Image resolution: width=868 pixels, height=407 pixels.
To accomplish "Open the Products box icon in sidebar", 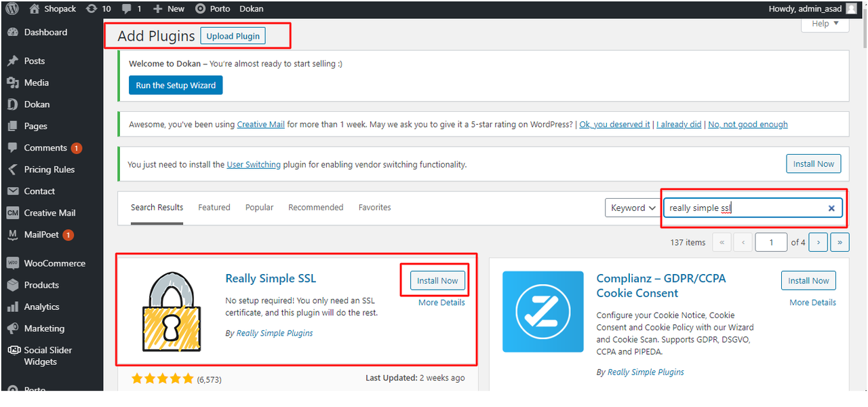I will click(13, 285).
